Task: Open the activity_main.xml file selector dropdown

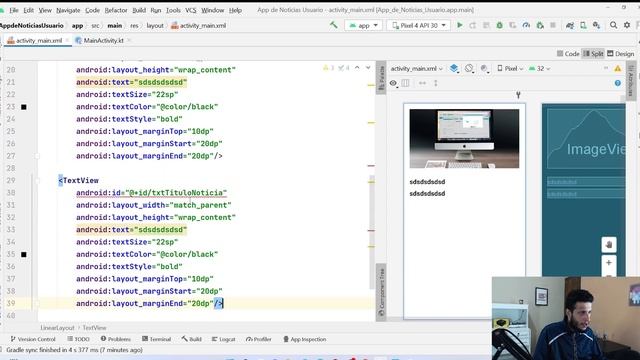Action: [x=416, y=69]
